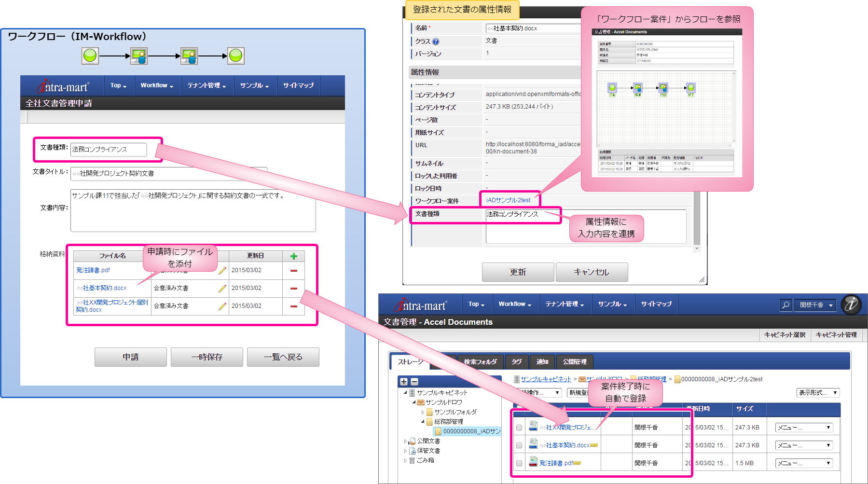The height and width of the screenshot is (484, 868).
Task: Click the green plus icon to add a file
Action: [293, 256]
